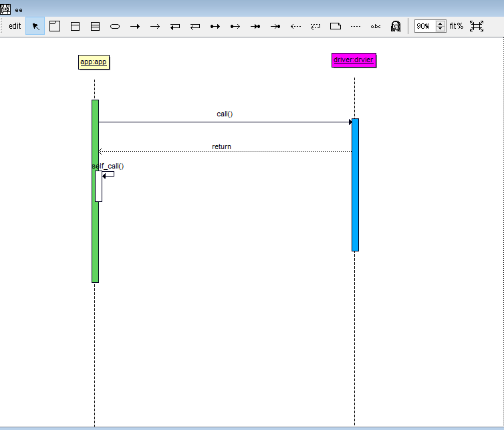
Task: Pick the modeled class instance tool with two dividers
Action: pos(95,26)
